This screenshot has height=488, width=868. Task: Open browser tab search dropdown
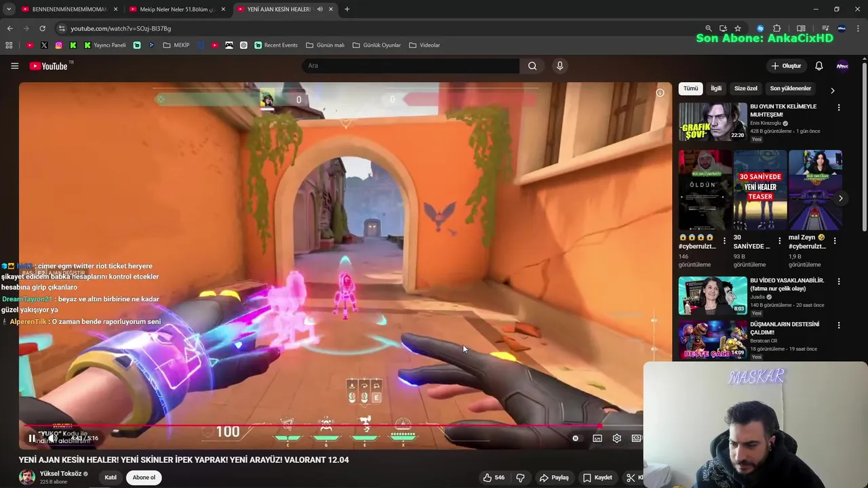click(x=9, y=9)
